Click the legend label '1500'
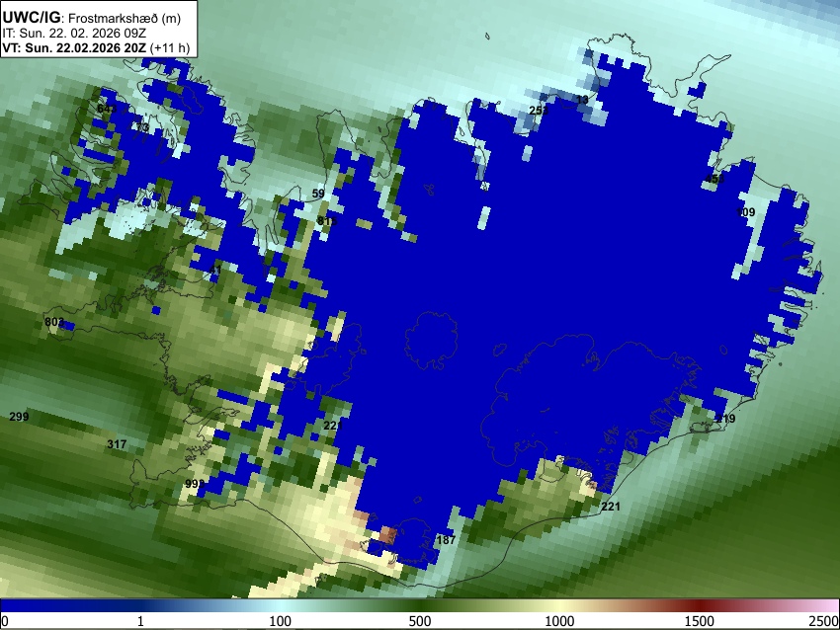This screenshot has width=840, height=630. (699, 621)
